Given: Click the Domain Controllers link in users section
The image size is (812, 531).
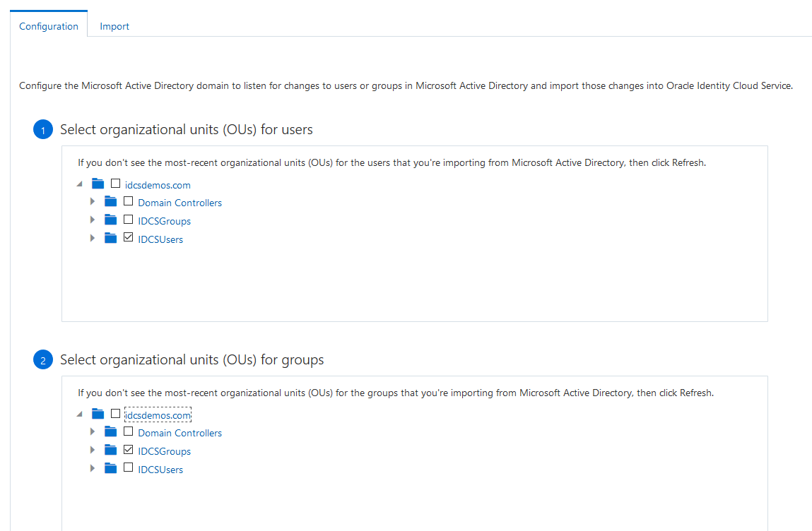Looking at the screenshot, I should (x=180, y=203).
